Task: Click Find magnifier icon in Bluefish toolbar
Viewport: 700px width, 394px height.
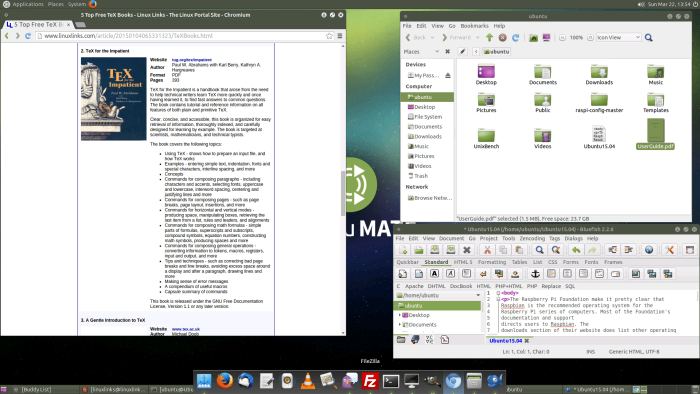Action: click(539, 250)
